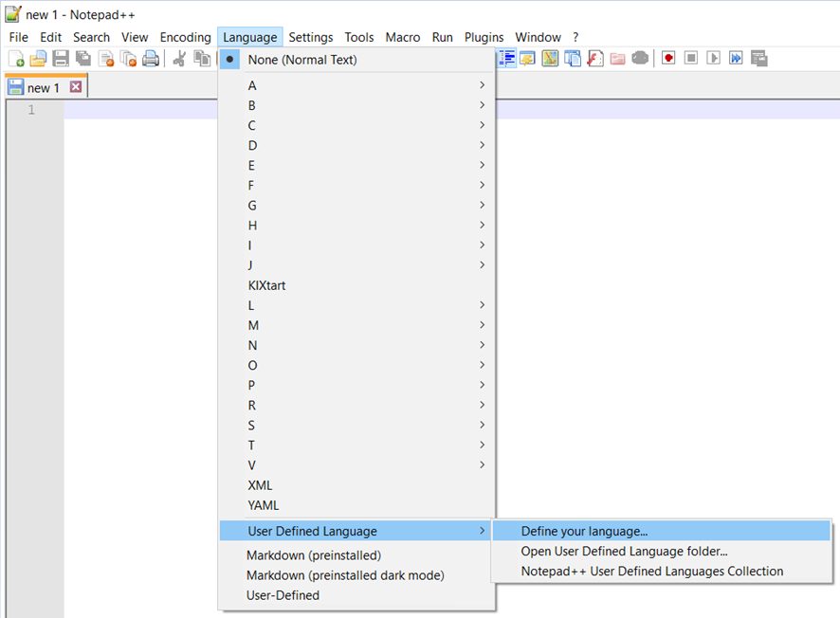The image size is (840, 618).
Task: Select Markdown (preinstalled) language
Action: pyautogui.click(x=356, y=555)
